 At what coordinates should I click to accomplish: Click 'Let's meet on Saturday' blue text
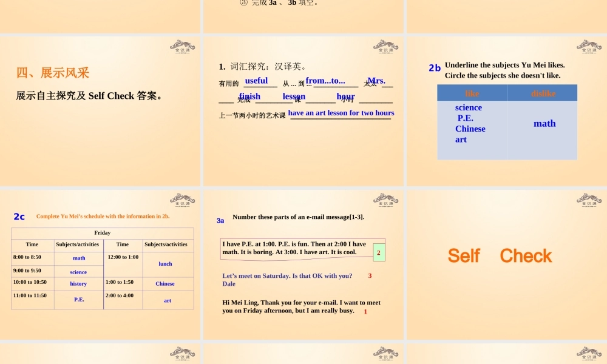pyautogui.click(x=287, y=276)
